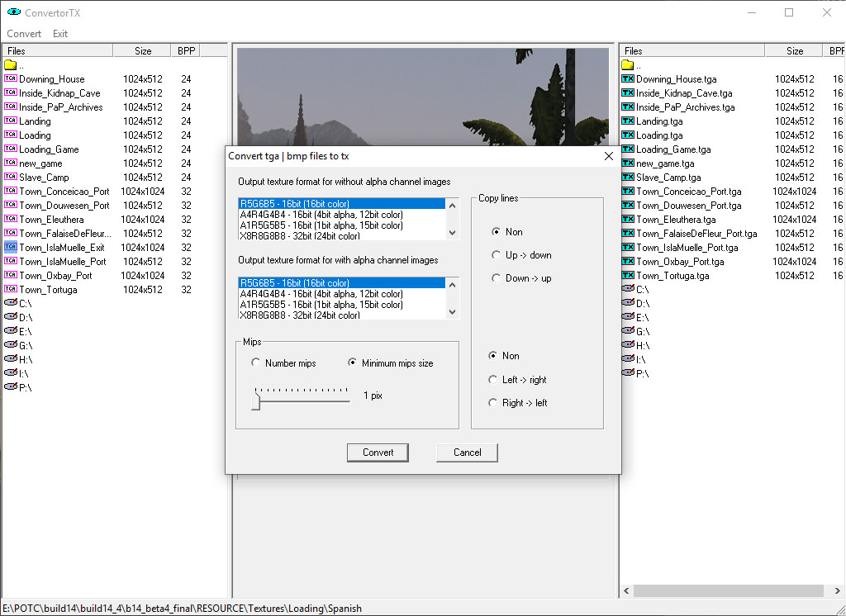Screen dimensions: 846x616
Task: Click the TGA icon beside Downing_House
Action: coord(10,79)
